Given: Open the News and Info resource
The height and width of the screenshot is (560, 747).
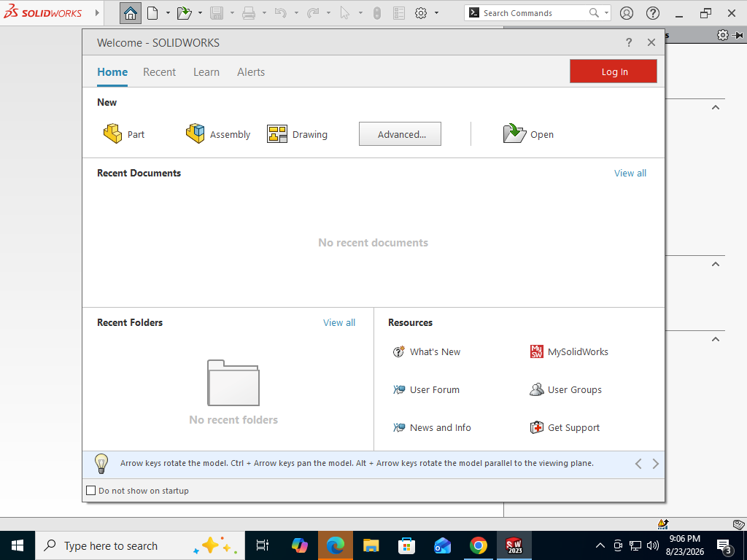Looking at the screenshot, I should (432, 427).
